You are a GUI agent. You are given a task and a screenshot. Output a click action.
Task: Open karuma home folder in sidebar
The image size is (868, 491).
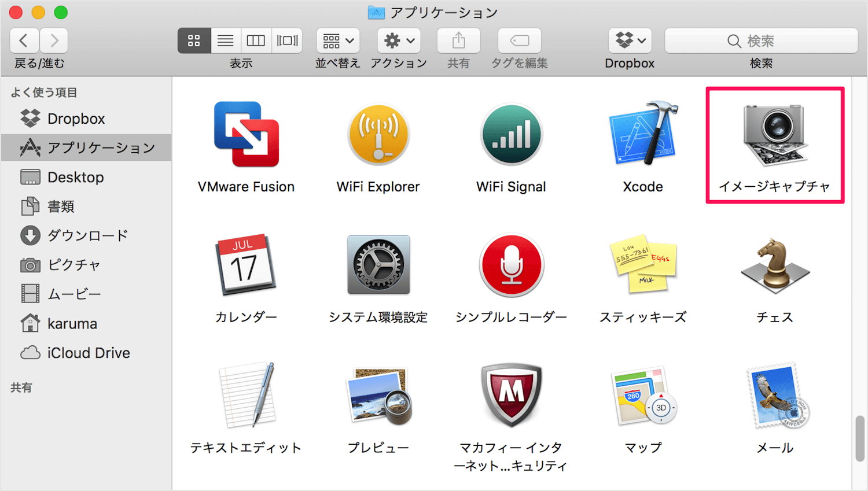coord(87,323)
